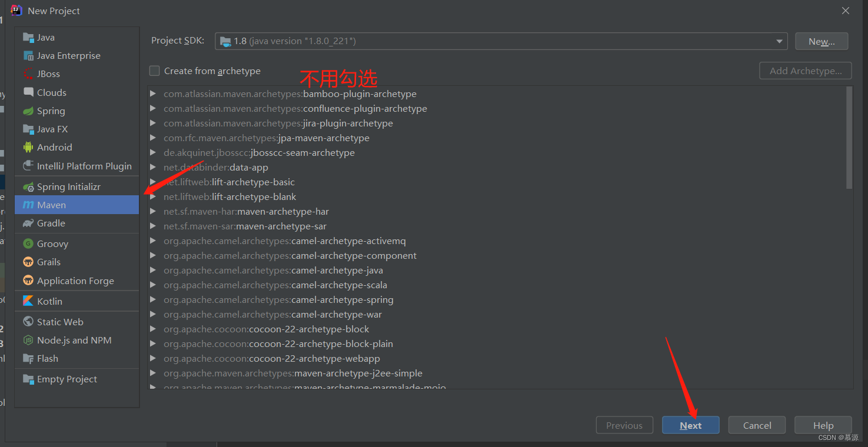Click the Spring leaf icon
Image resolution: width=868 pixels, height=447 pixels.
pyautogui.click(x=28, y=111)
